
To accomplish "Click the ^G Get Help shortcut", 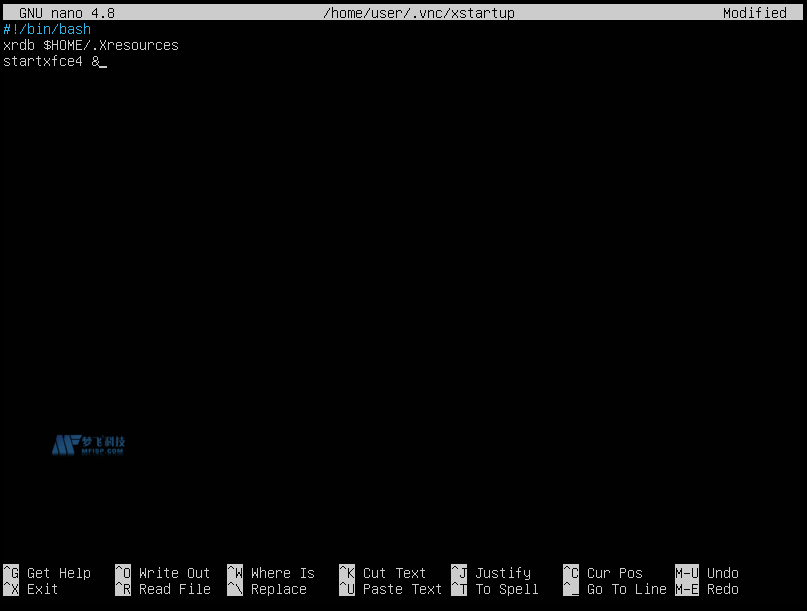I will tap(47, 573).
